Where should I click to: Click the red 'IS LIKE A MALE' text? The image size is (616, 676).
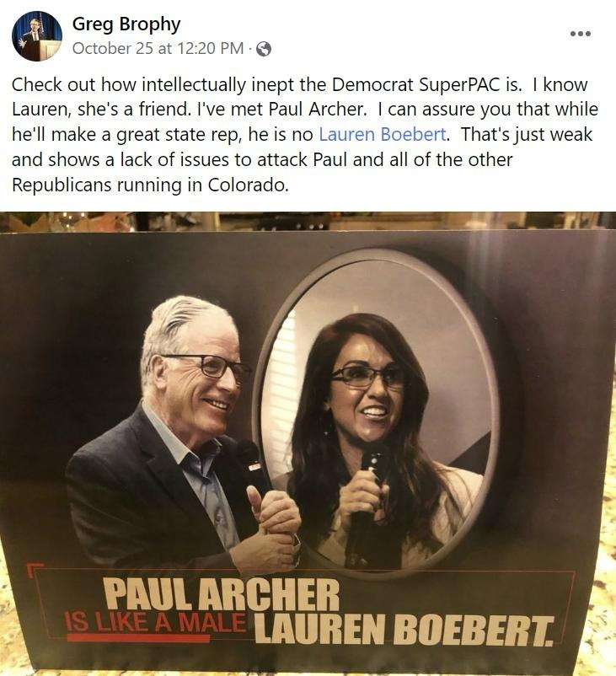tap(155, 624)
